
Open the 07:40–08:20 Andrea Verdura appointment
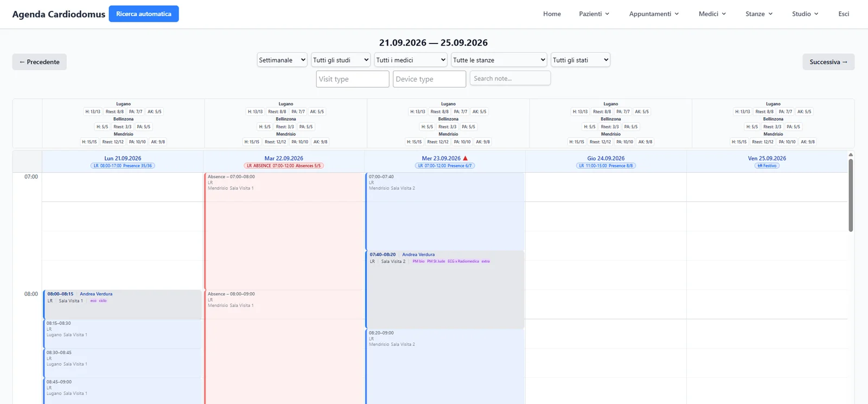(x=445, y=289)
